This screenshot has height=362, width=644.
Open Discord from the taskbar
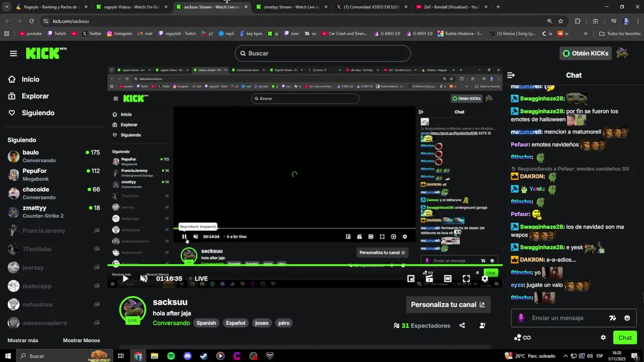coord(188,356)
